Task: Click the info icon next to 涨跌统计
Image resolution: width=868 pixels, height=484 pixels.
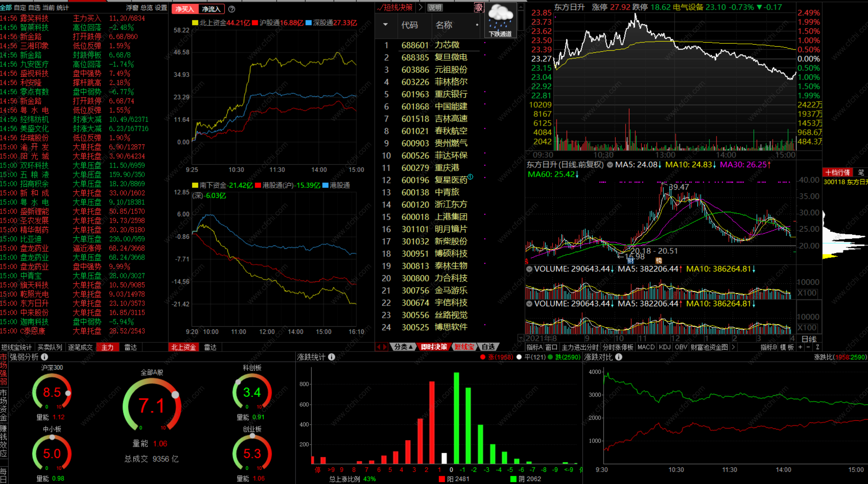Action: (x=331, y=357)
